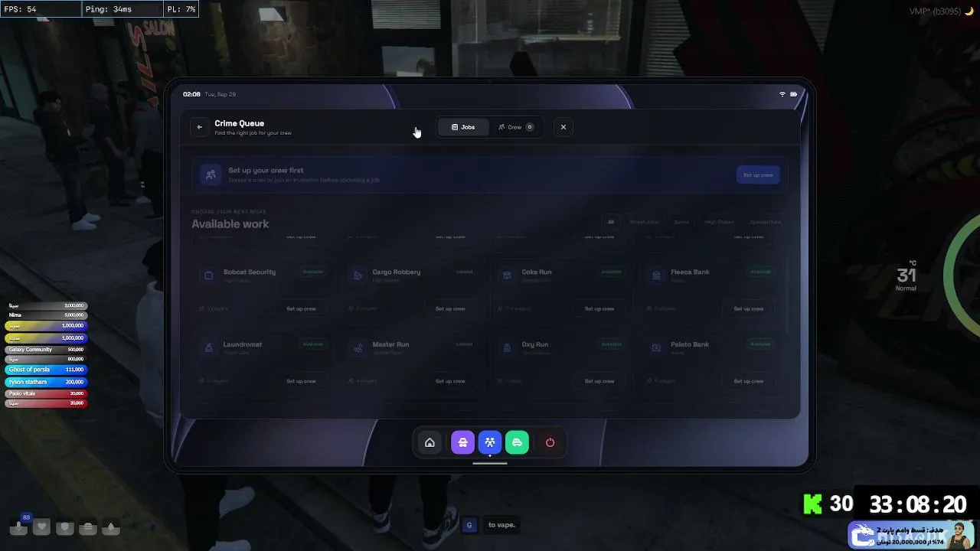This screenshot has height=551, width=980.
Task: Open the Crew tab
Action: (515, 127)
